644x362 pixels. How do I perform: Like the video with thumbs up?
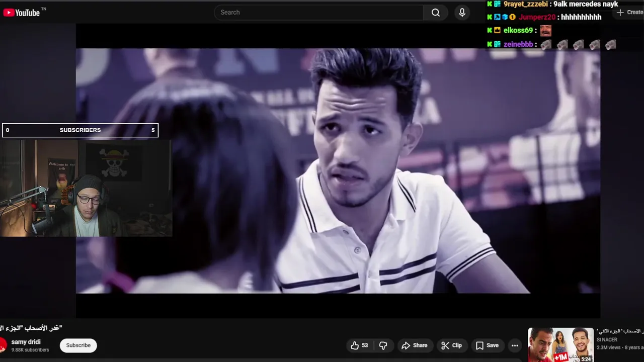point(359,345)
